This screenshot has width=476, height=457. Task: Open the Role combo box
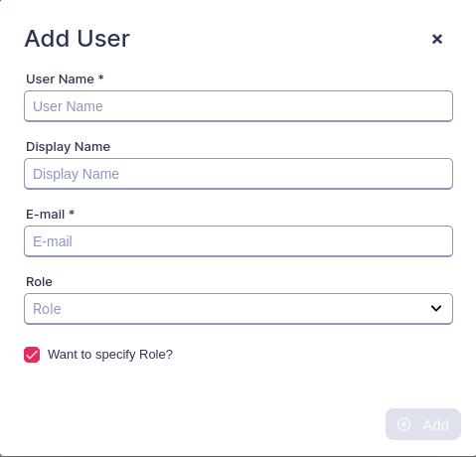[x=238, y=309]
